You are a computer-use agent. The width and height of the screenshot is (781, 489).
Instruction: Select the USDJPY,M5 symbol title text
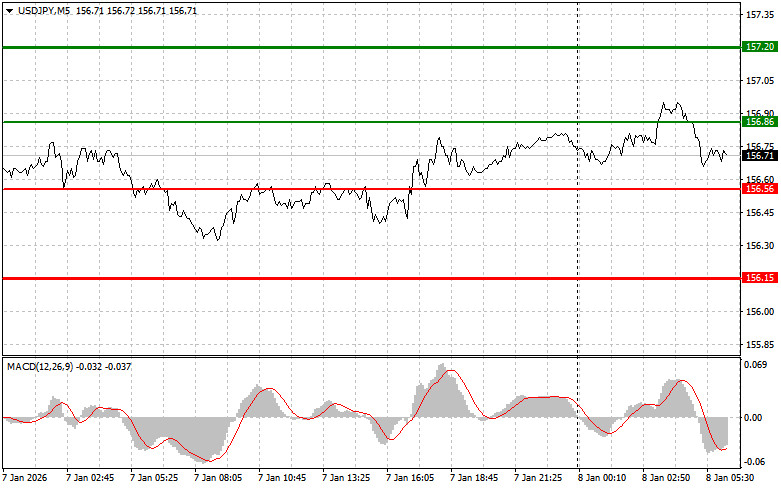(x=44, y=11)
